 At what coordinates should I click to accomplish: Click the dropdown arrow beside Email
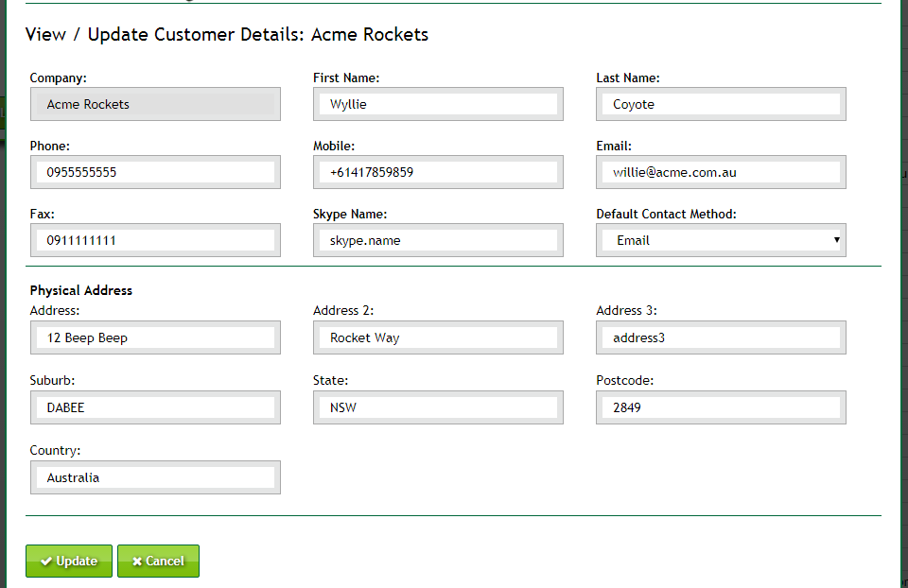click(x=836, y=240)
